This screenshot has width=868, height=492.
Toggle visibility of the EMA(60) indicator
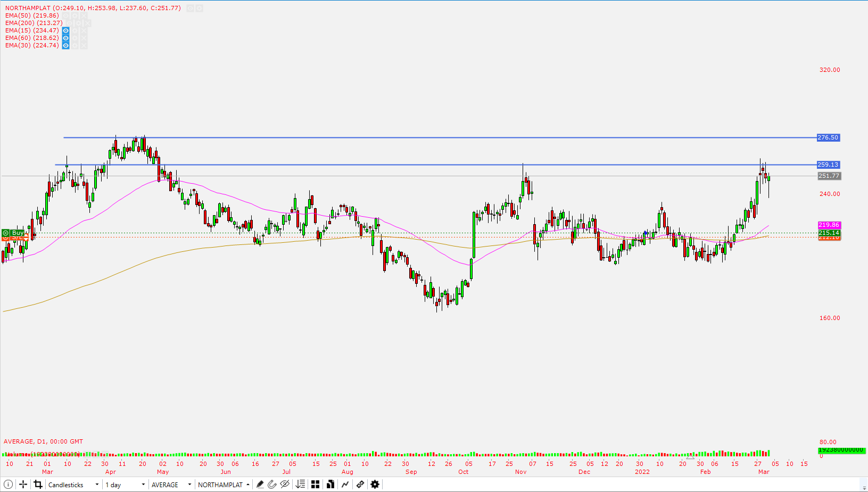click(65, 38)
